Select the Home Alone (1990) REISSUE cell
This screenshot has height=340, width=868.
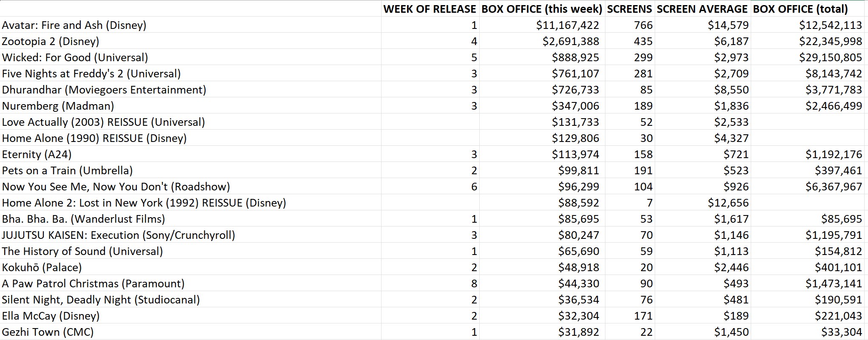pos(94,138)
